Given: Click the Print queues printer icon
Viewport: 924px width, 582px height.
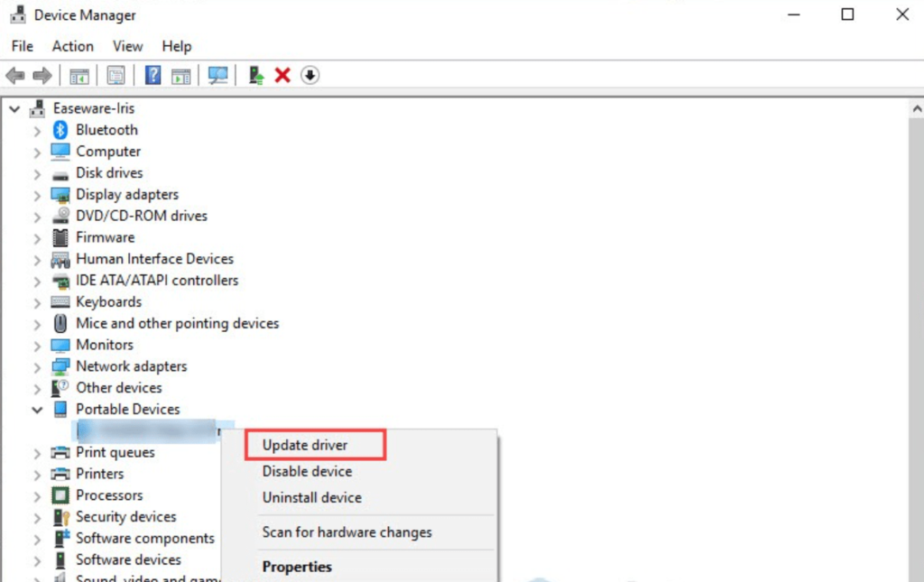Looking at the screenshot, I should click(x=60, y=452).
